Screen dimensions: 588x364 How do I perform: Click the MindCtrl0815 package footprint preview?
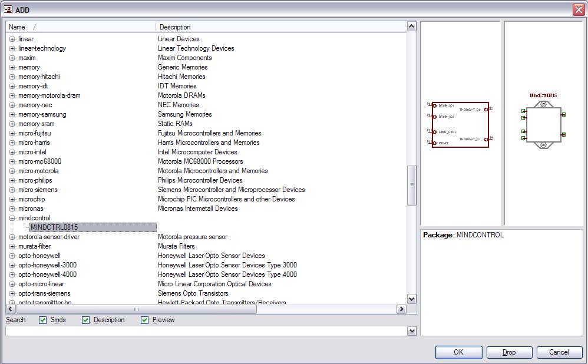tap(543, 124)
